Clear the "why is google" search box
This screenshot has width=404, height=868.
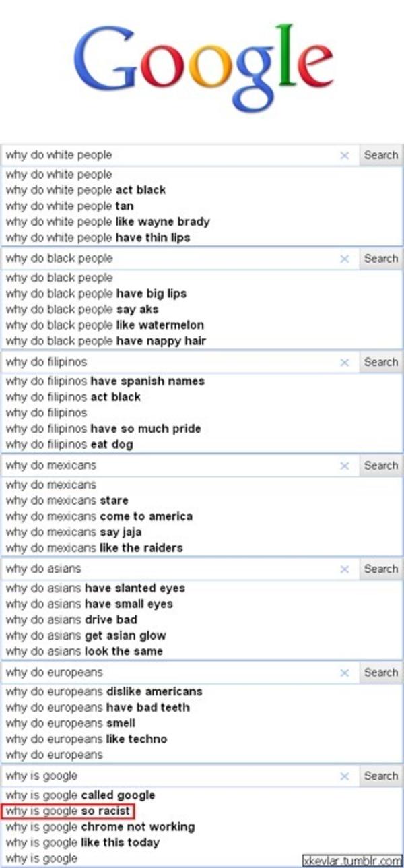(x=345, y=776)
